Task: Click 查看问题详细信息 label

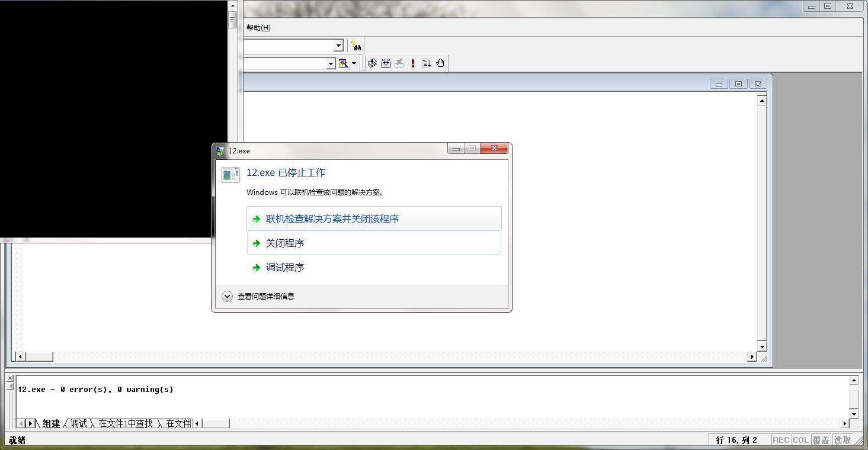Action: point(266,296)
